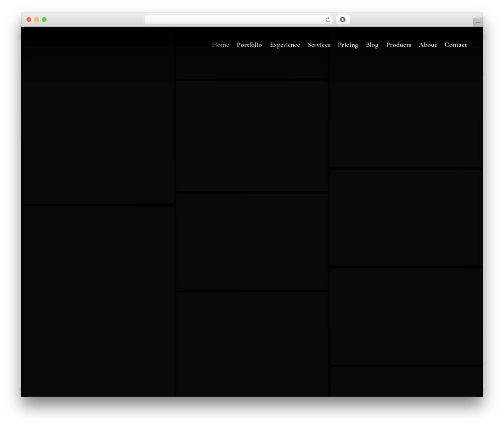Open the Contact page
The width and height of the screenshot is (504, 427).
point(456,45)
